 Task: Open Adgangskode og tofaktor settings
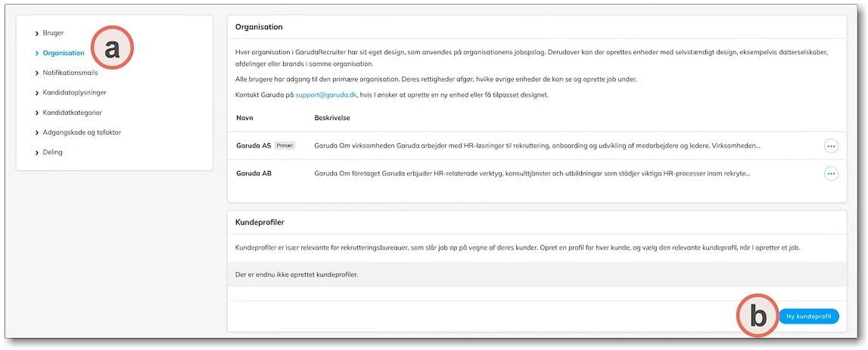pyautogui.click(x=82, y=132)
